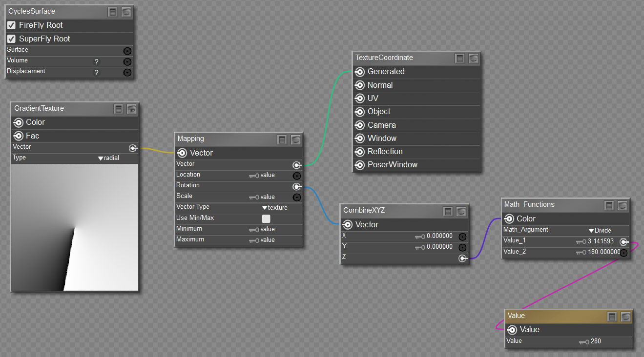This screenshot has height=357, width=644.
Task: Open the Vector Type dropdown showing texture
Action: pos(274,208)
